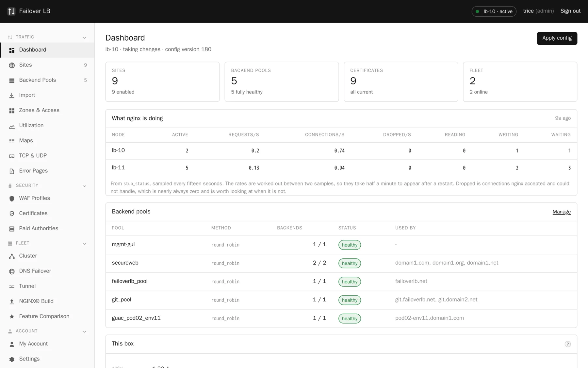Click the 9s ago refresh timestamp
588x368 pixels.
(563, 118)
